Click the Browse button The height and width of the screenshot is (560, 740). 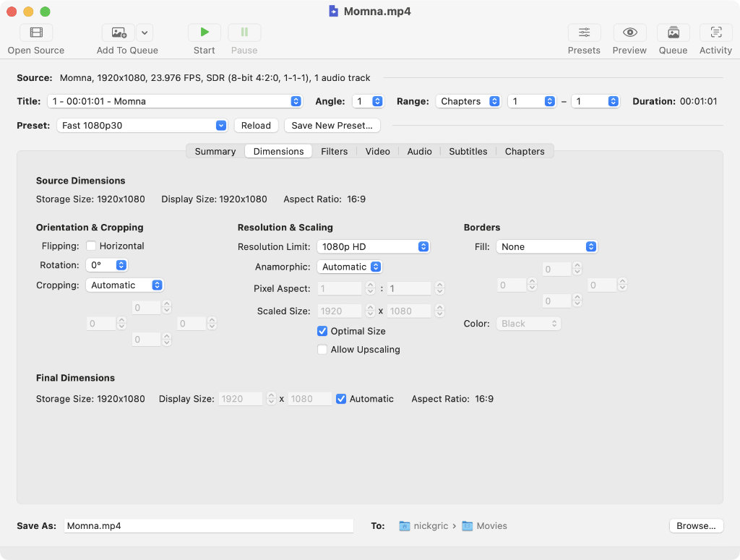(695, 526)
